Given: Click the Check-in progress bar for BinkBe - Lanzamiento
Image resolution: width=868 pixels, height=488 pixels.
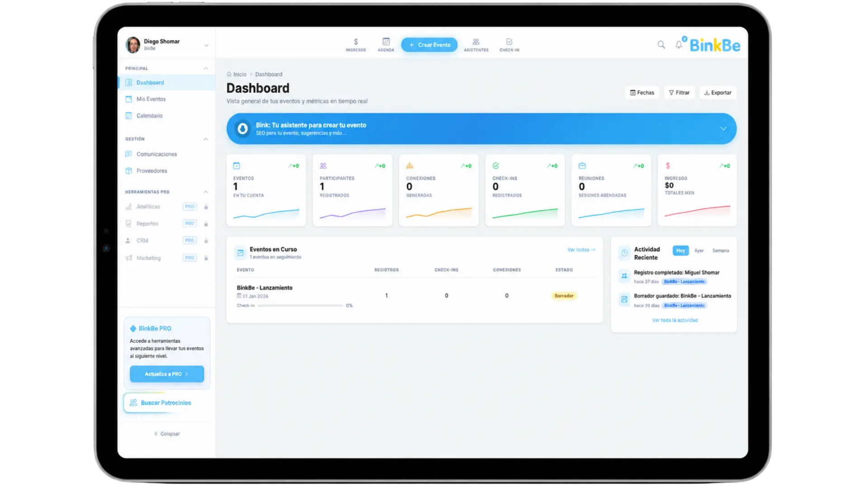Looking at the screenshot, I should pos(300,306).
